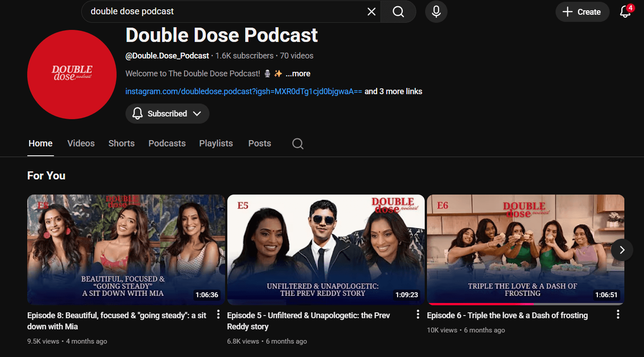The image size is (644, 357).
Task: Click the Episode 6 red watch progress bar
Action: click(x=481, y=304)
